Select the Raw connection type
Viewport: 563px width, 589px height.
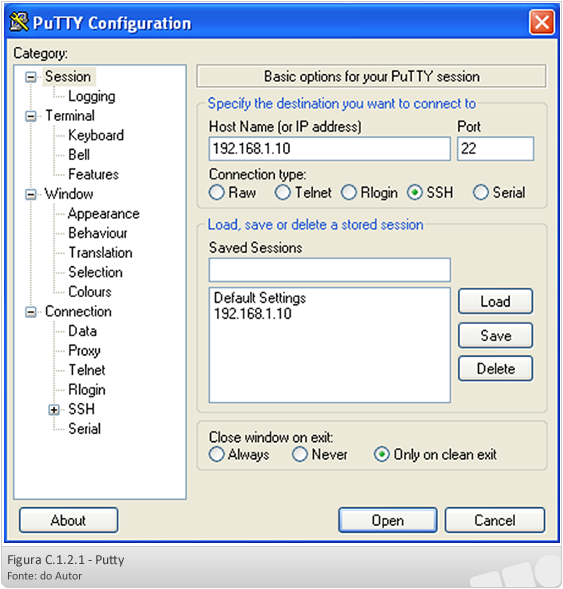[217, 193]
